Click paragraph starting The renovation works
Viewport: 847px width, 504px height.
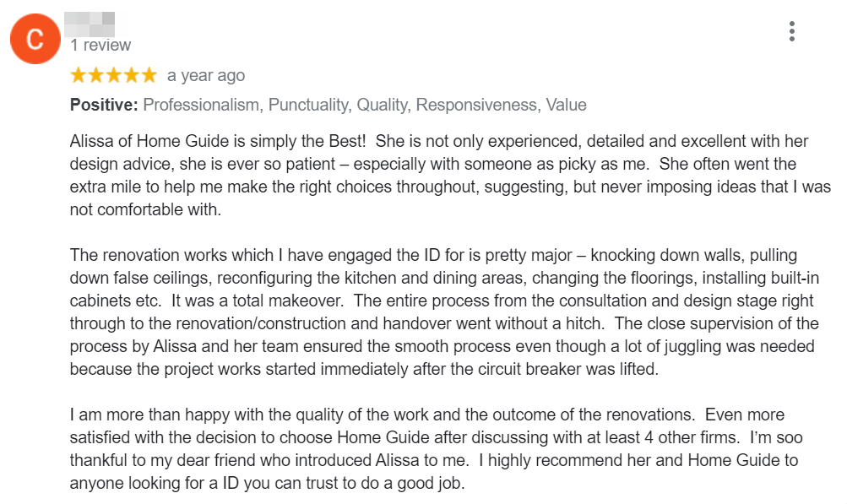point(445,312)
